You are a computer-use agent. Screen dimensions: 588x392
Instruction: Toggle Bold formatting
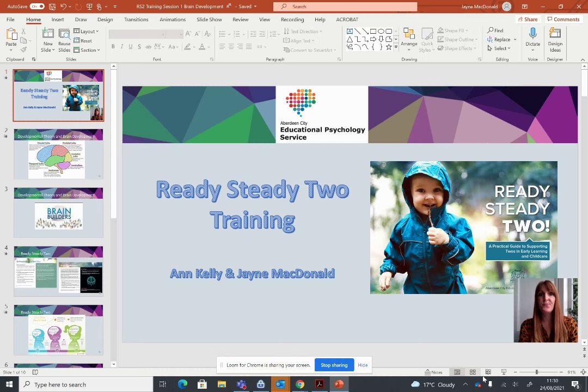113,46
